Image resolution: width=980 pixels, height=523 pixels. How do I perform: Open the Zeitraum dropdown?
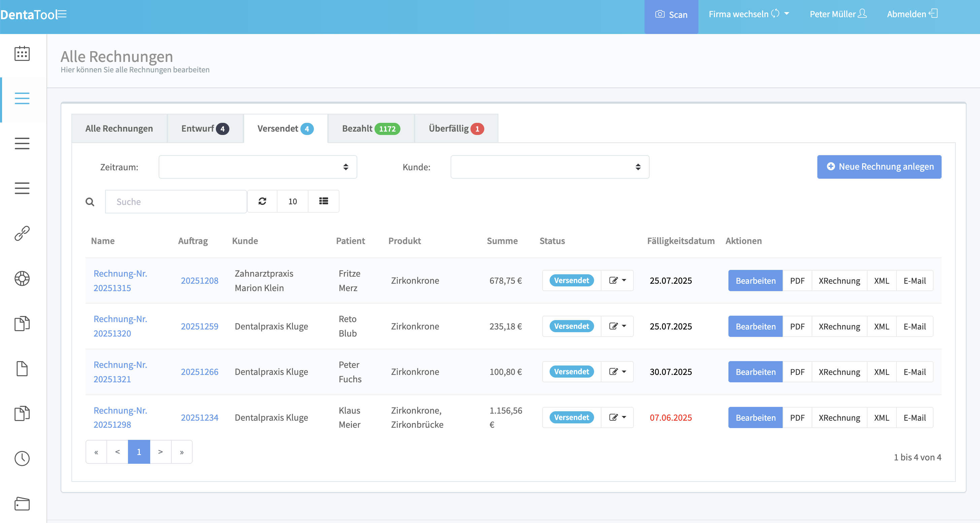[x=258, y=167]
